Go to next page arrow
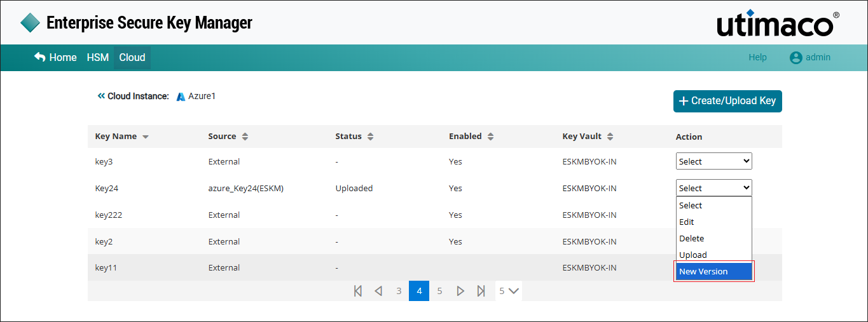The image size is (868, 322). (x=460, y=291)
